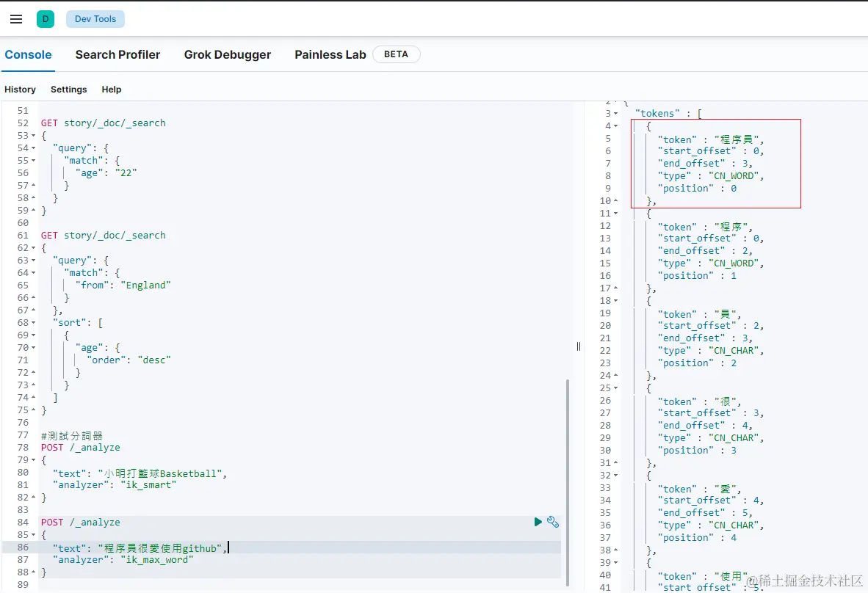The width and height of the screenshot is (868, 593).
Task: Collapse the first token object at output line 4
Action: tap(615, 126)
